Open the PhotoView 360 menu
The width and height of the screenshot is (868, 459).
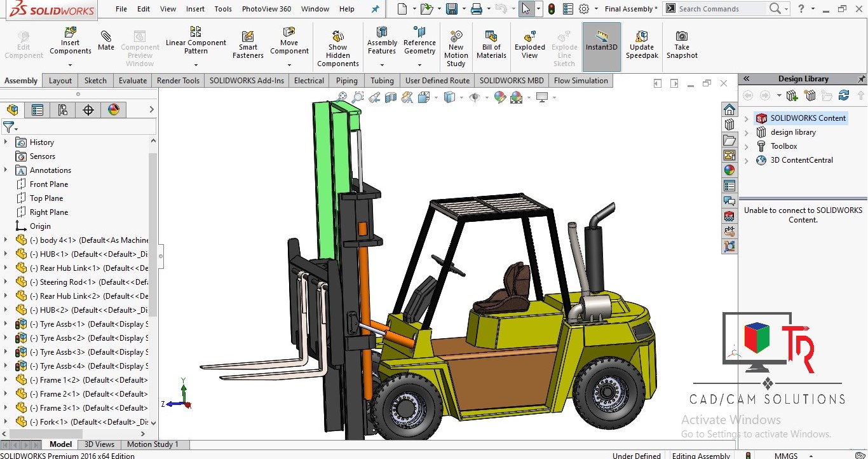[266, 9]
